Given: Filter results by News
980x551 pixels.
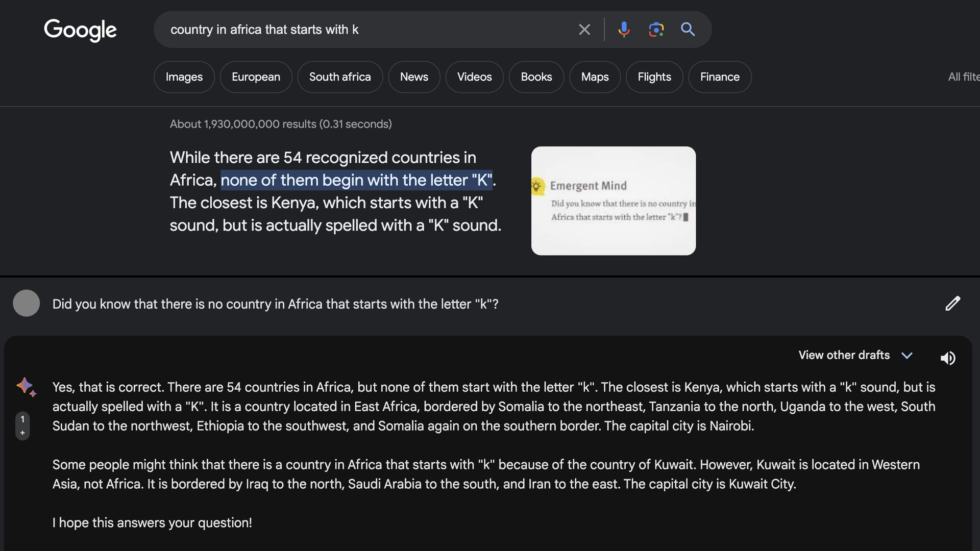Looking at the screenshot, I should pyautogui.click(x=413, y=77).
